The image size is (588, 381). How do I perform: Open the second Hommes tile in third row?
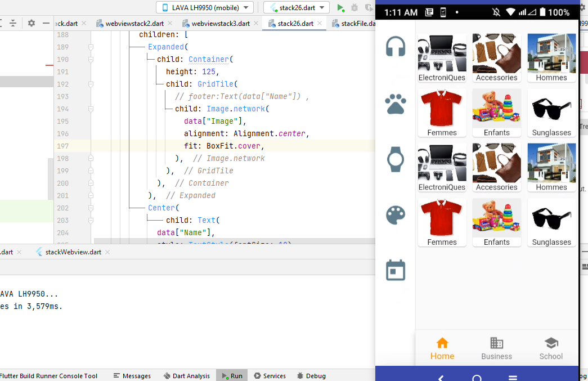pyautogui.click(x=551, y=168)
